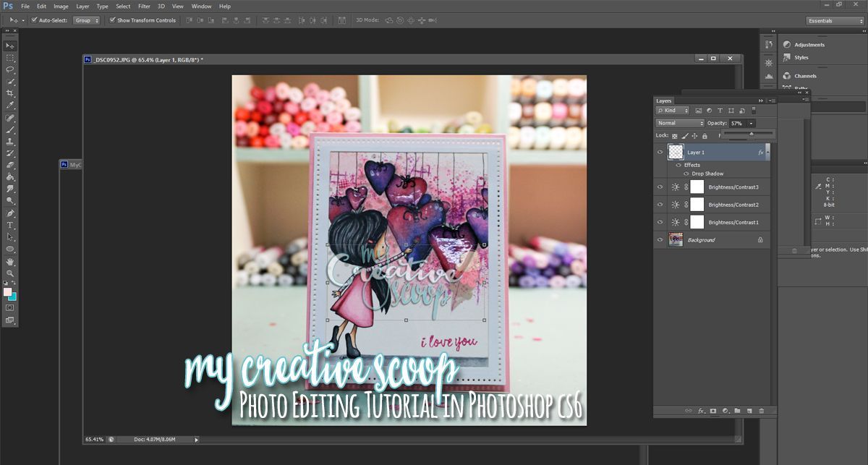Screen dimensions: 868x465
Task: Open the Essentials workspace dropdown
Action: (835, 20)
